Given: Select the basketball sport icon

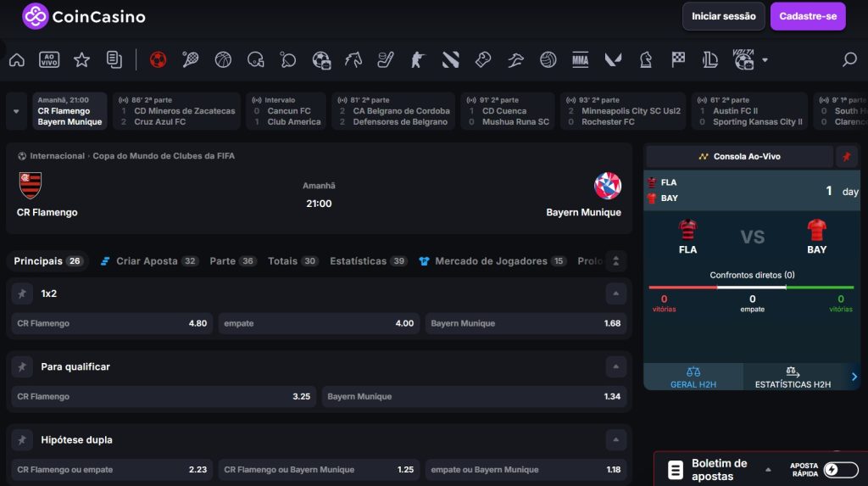Looking at the screenshot, I should (x=223, y=59).
